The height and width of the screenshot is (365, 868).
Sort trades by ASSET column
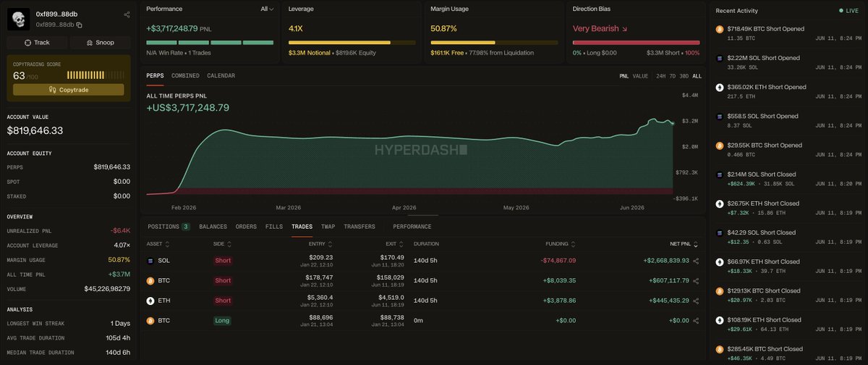point(158,244)
